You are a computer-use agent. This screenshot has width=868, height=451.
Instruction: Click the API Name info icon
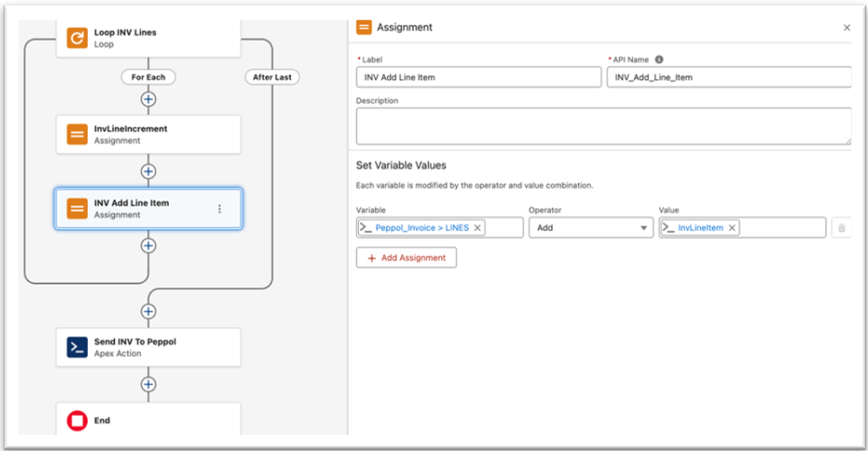(659, 59)
